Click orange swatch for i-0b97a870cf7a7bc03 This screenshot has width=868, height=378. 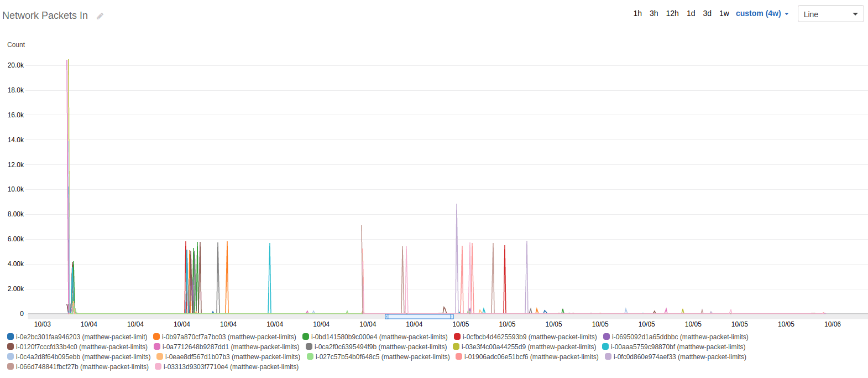156,336
